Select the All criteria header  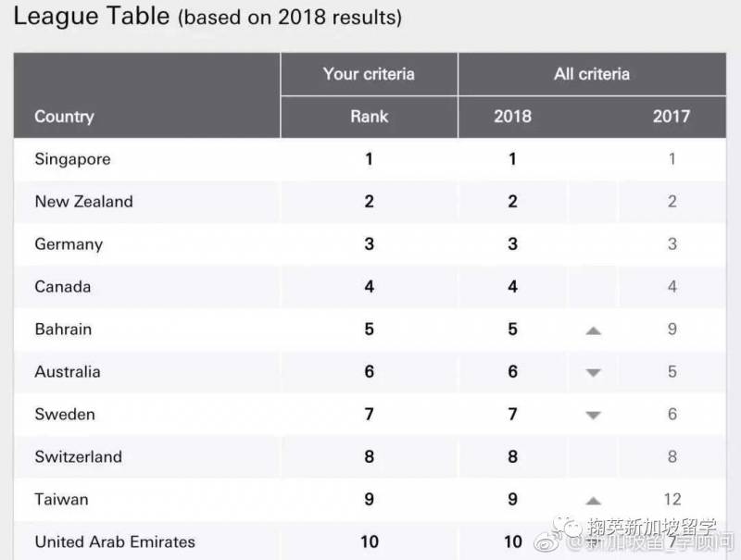coord(592,74)
